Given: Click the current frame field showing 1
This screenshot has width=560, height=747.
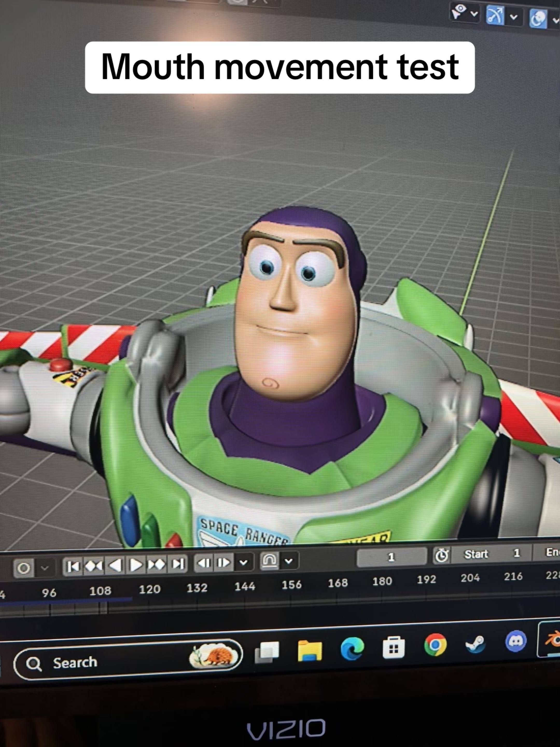Looking at the screenshot, I should click(x=392, y=557).
